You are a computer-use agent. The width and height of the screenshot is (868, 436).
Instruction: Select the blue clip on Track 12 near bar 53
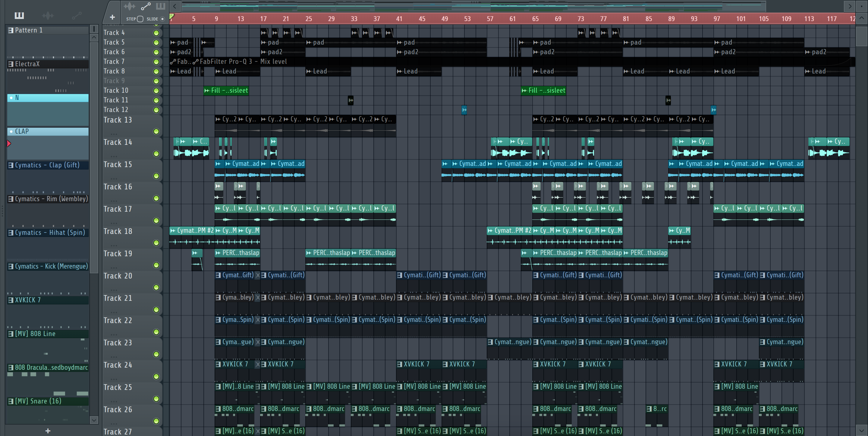pos(464,110)
